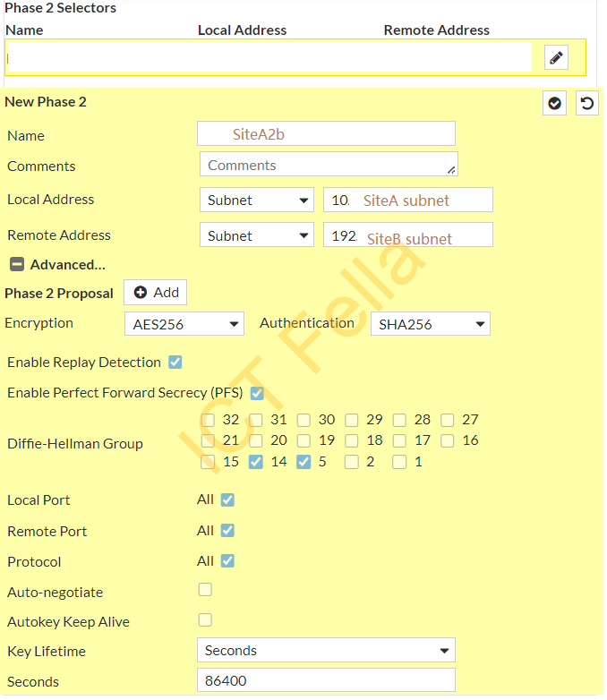Check Diffie-Hellman Group 18
Viewport: 607px width, 700px height.
tap(352, 440)
